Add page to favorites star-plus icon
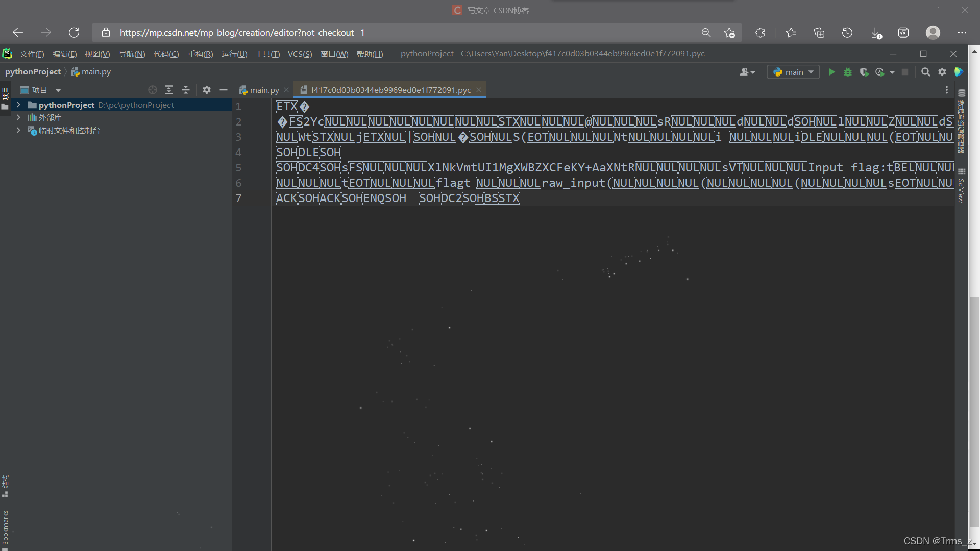 [729, 33]
